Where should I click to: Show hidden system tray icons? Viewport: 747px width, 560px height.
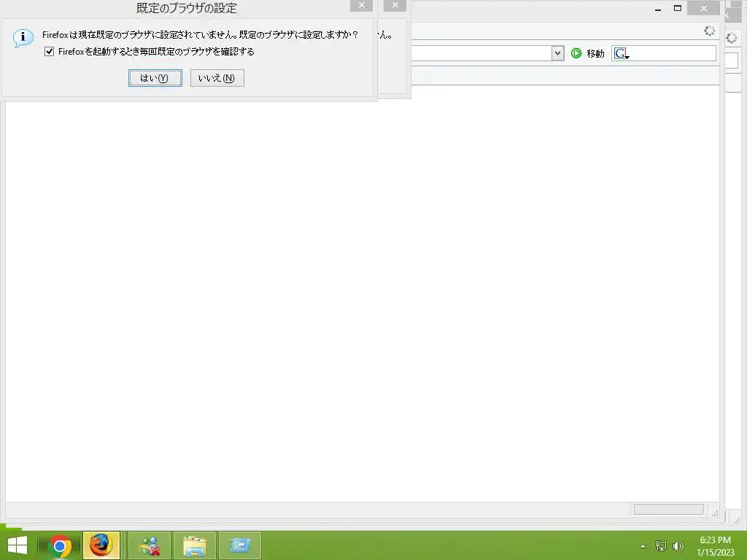point(643,546)
